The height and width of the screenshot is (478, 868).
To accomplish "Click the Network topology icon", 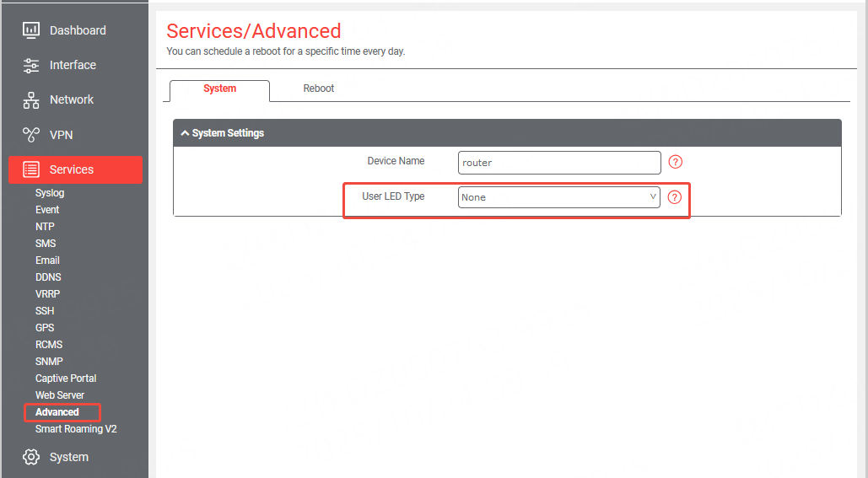I will [31, 100].
